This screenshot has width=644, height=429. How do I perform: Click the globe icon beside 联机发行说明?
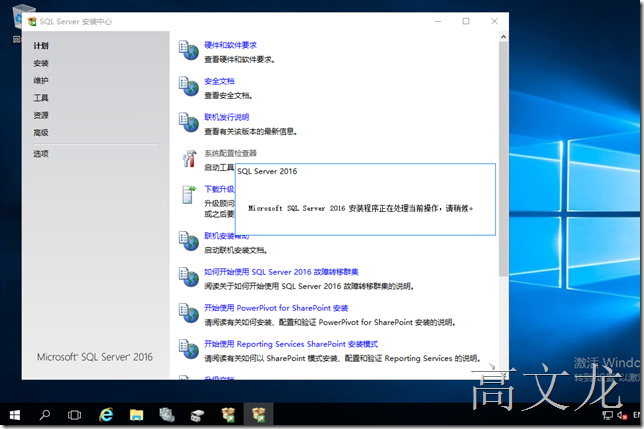point(189,122)
